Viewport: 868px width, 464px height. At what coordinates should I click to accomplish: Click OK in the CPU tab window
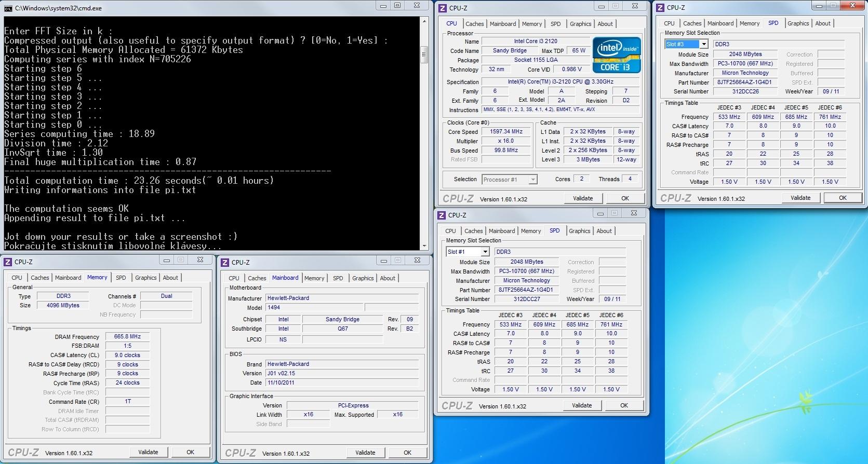625,198
